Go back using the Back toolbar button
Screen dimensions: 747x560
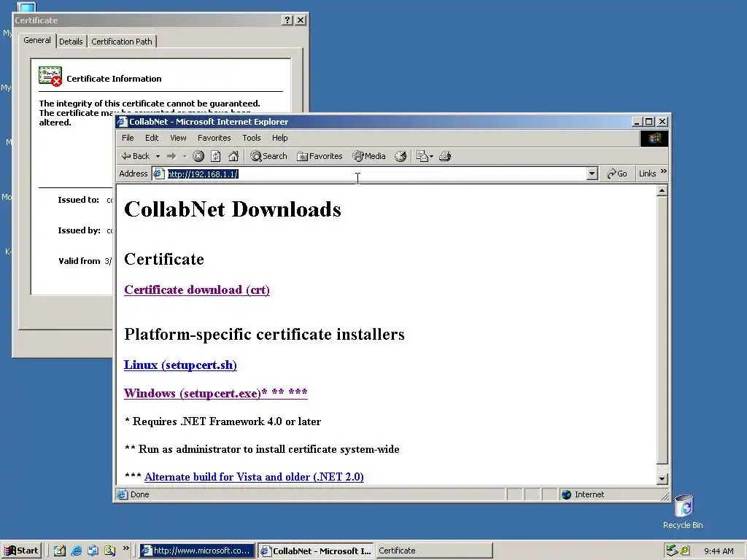pos(136,156)
